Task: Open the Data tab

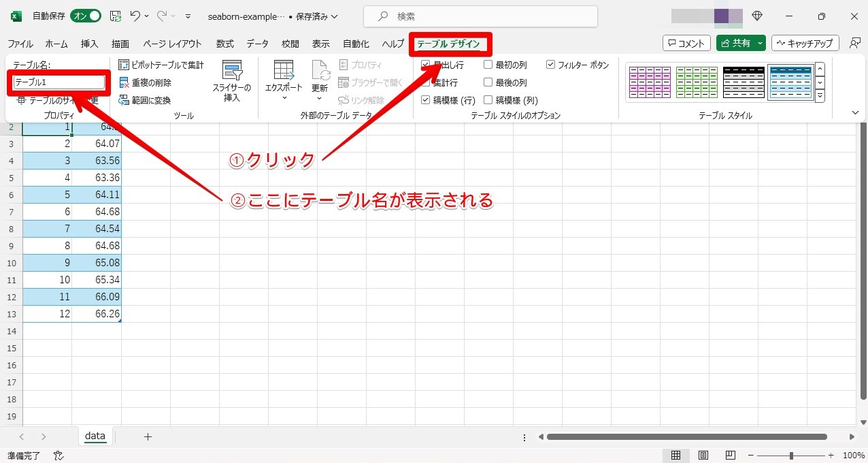Action: pos(257,44)
